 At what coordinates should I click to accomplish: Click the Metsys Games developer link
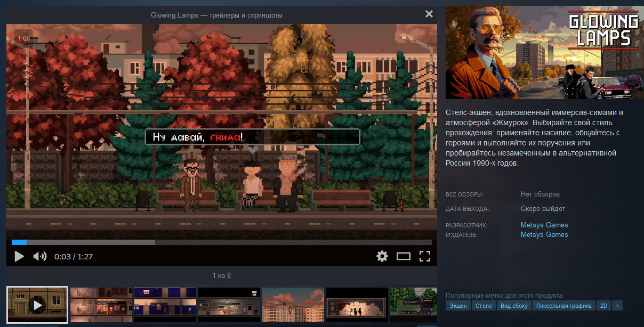pyautogui.click(x=544, y=225)
